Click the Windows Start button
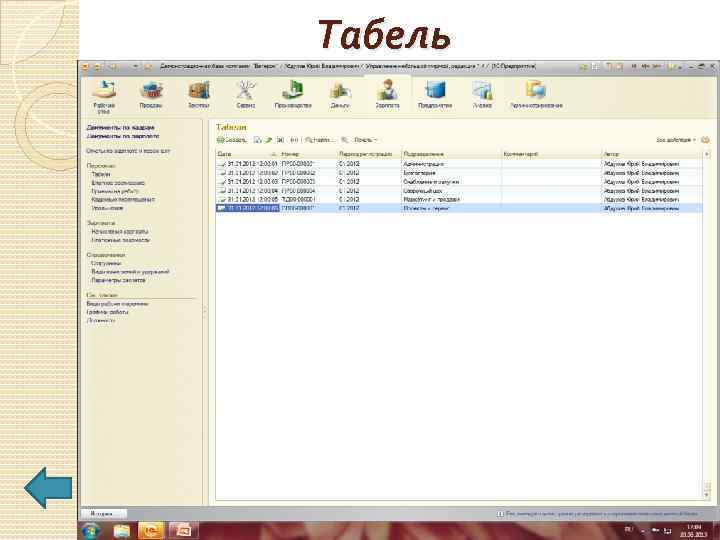 pyautogui.click(x=91, y=530)
